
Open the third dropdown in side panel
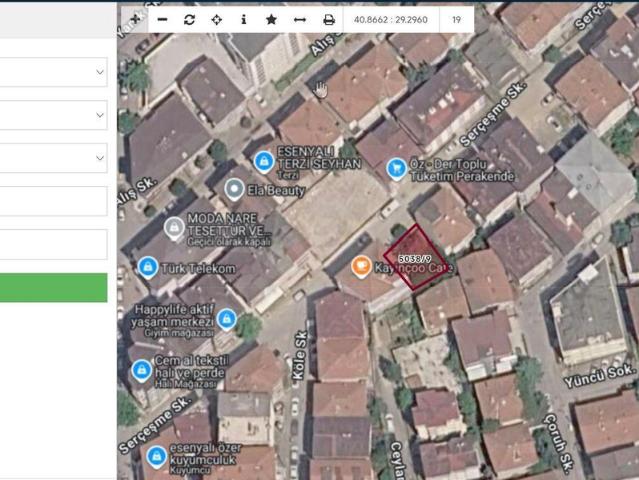tap(53, 158)
